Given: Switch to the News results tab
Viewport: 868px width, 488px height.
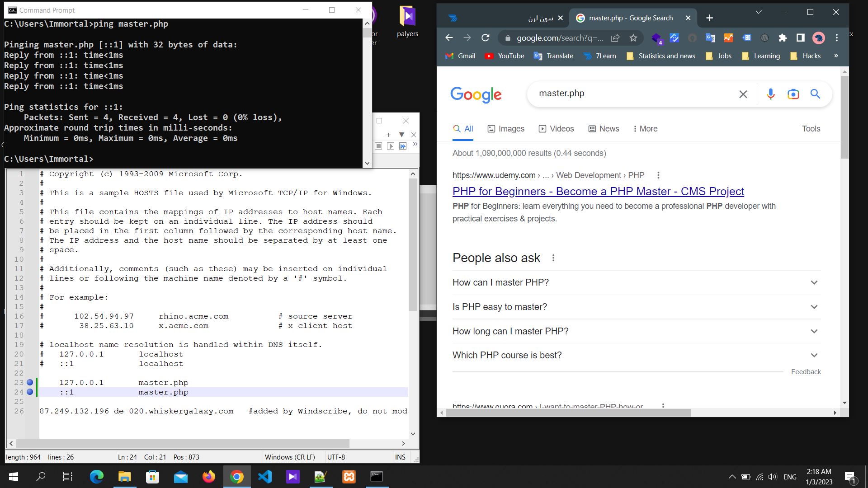Looking at the screenshot, I should click(x=604, y=129).
